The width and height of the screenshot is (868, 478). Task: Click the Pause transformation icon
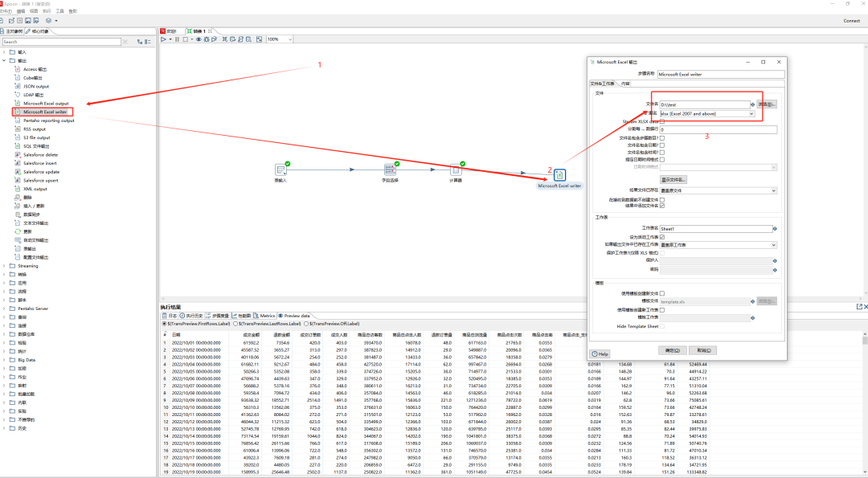(x=177, y=39)
